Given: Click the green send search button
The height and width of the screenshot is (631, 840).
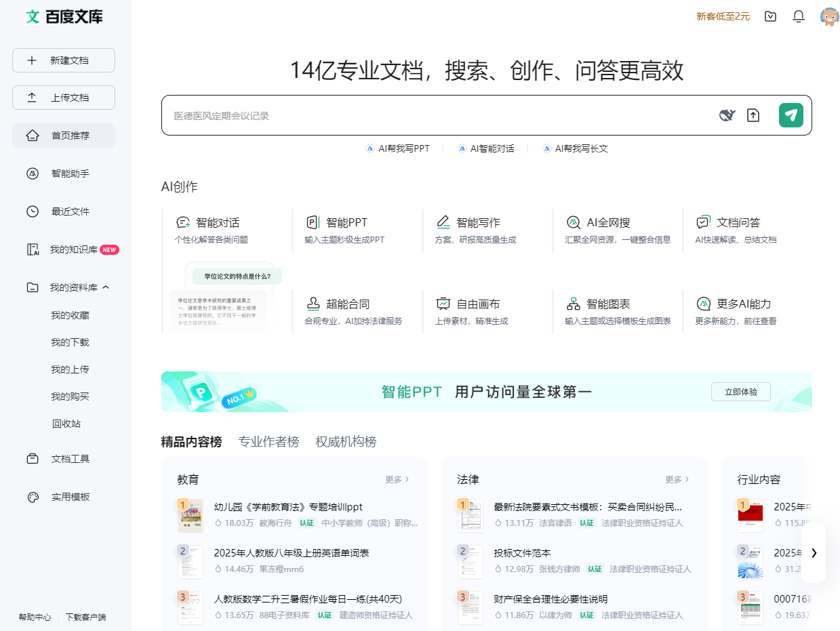Looking at the screenshot, I should coord(791,115).
